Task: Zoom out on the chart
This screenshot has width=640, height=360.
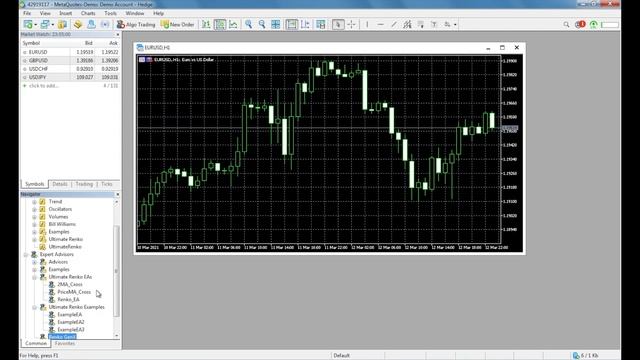Action: (262, 24)
